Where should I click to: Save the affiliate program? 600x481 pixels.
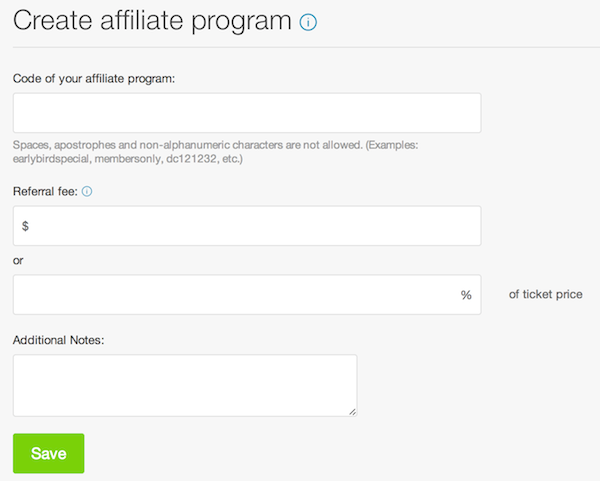[x=49, y=453]
